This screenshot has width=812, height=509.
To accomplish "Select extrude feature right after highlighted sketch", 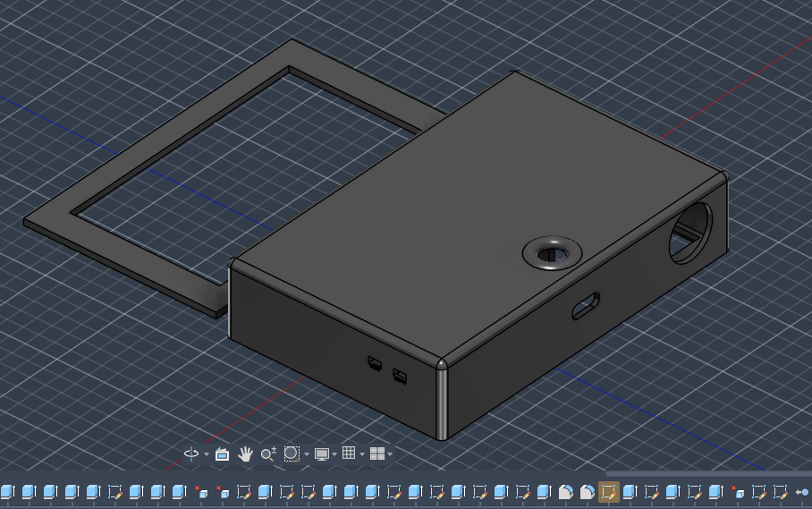I will click(x=630, y=492).
